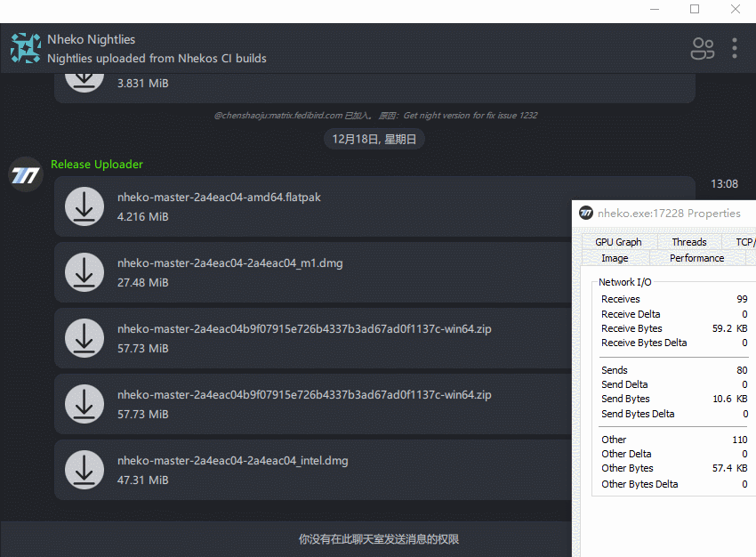The height and width of the screenshot is (557, 756).
Task: Click download icon on the first win64.zip file
Action: click(x=84, y=338)
